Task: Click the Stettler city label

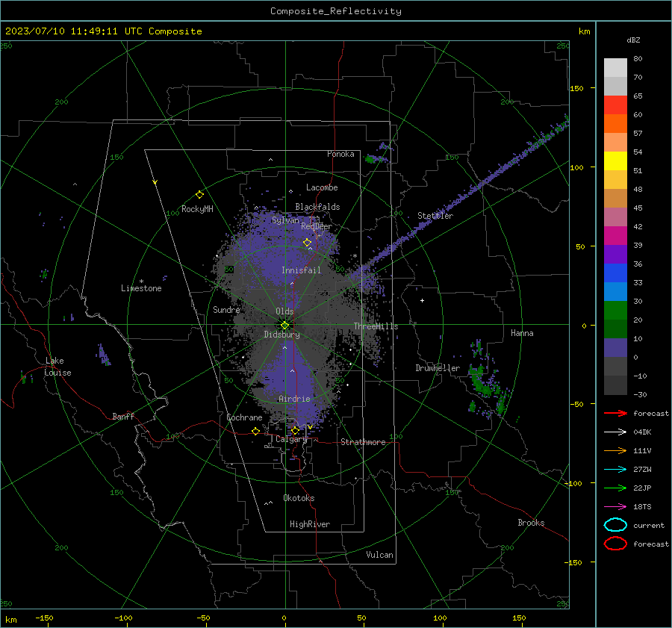Action: 435,216
